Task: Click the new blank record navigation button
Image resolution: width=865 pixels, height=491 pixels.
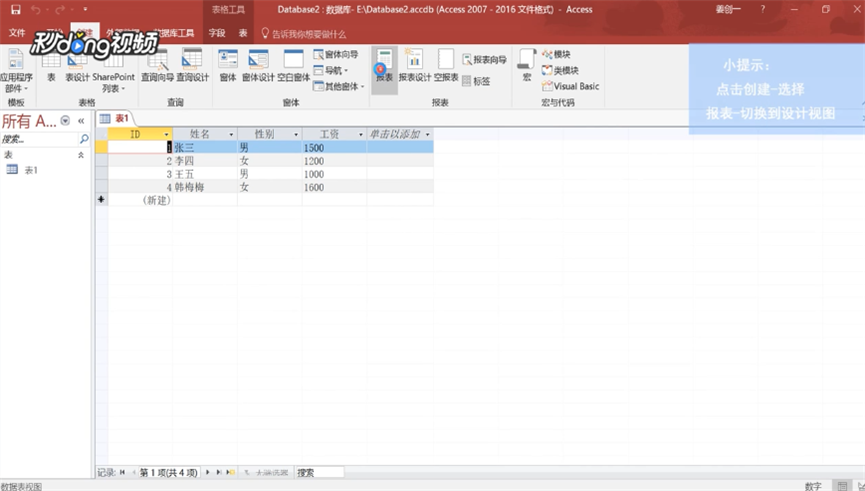Action: coord(231,472)
